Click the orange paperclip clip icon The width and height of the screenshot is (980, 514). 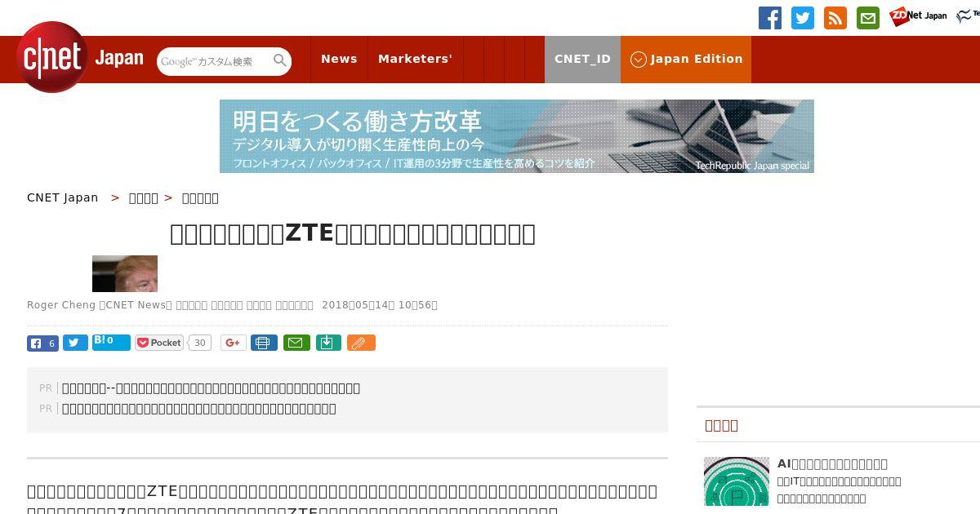tap(361, 343)
